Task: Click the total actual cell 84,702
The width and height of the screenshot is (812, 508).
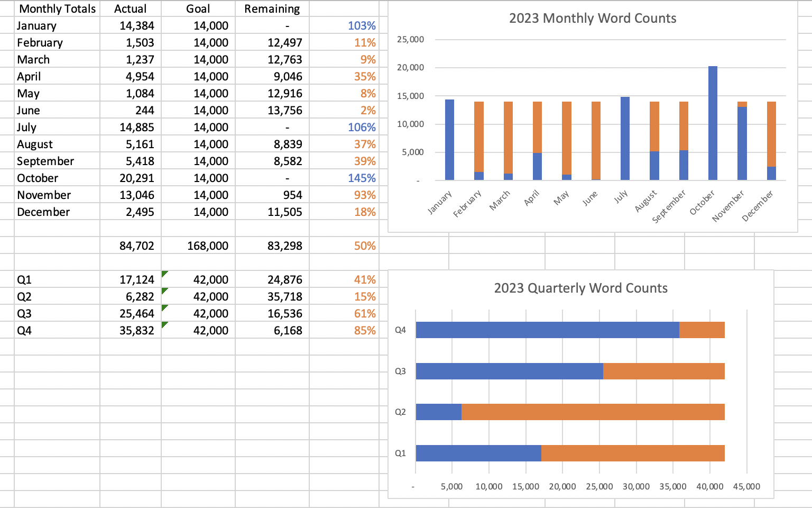Action: coord(131,246)
